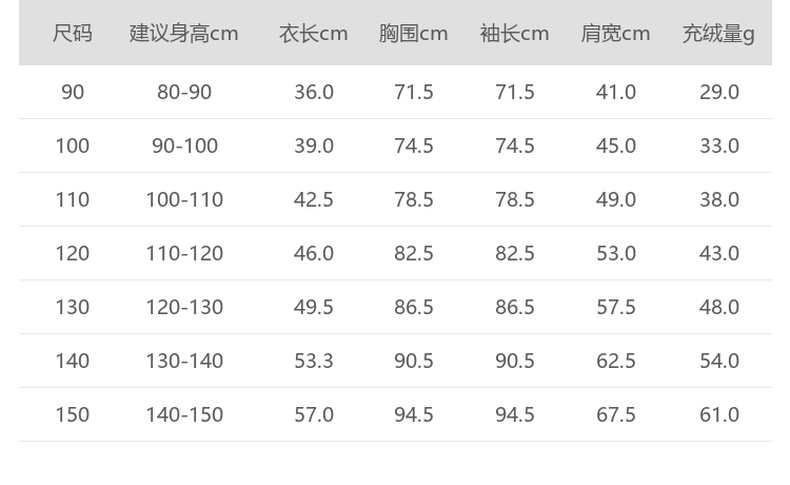Click the 53.3 garment length value
The image size is (790, 485).
tap(313, 361)
